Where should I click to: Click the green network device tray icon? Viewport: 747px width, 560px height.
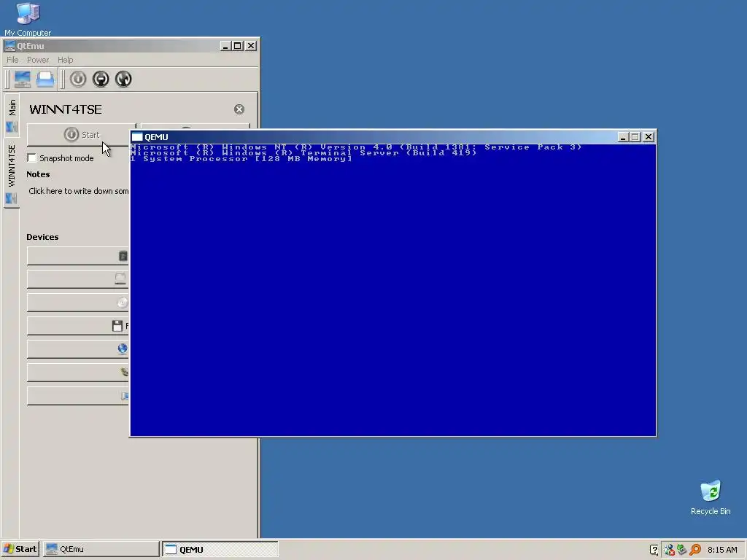click(682, 550)
